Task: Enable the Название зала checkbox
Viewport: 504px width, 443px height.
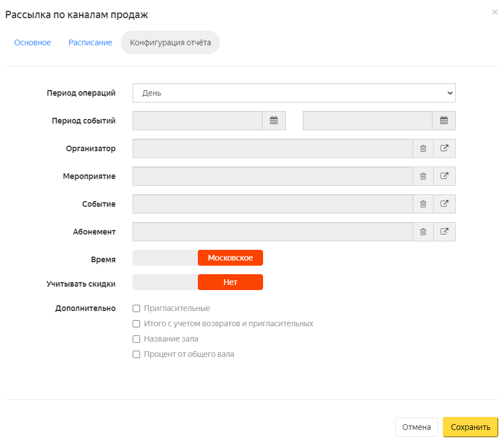Action: click(137, 339)
